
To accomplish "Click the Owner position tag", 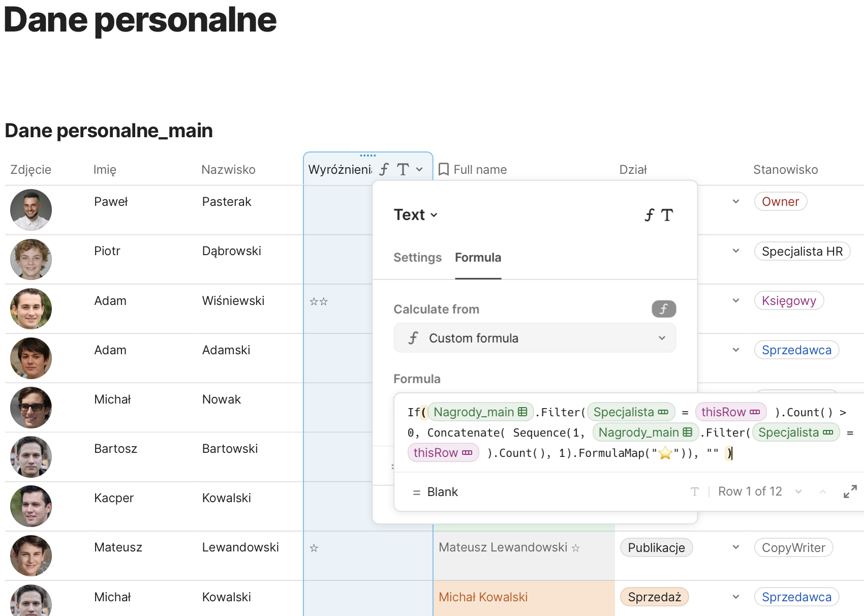I will point(780,202).
